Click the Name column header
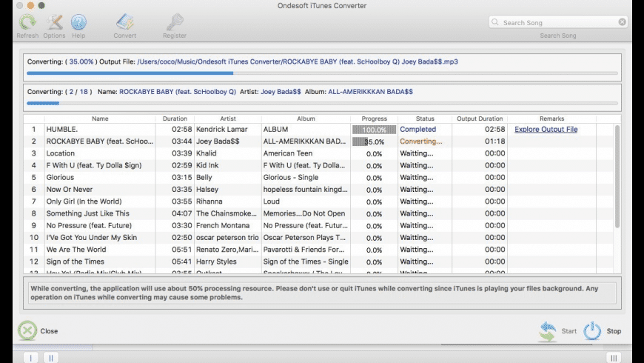The width and height of the screenshot is (644, 363). (x=100, y=119)
